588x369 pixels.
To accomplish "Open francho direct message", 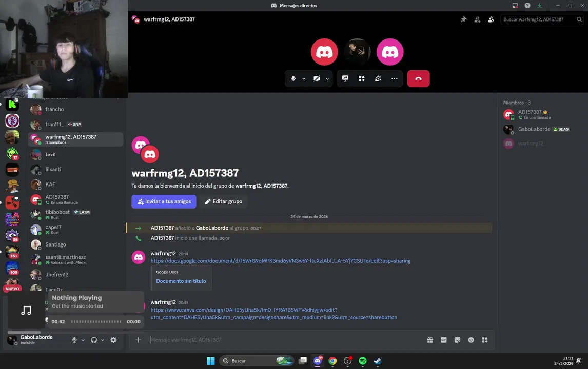I will 75,109.
